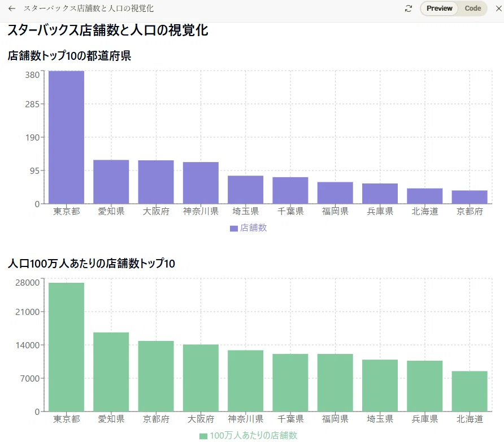Click the heading 店舗数トップ10の都道府県
504x442 pixels.
pos(69,56)
